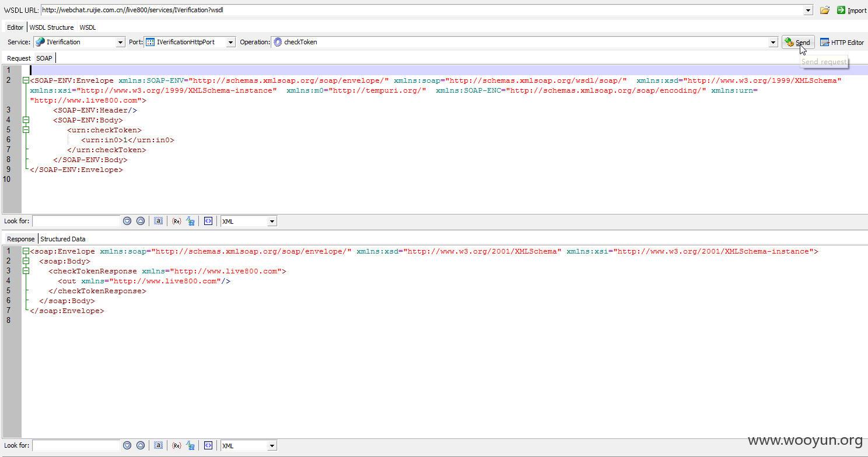Collapse the SOAP-ENV:Envelope node in request
Viewport: 868px width, 457px height.
[x=26, y=80]
